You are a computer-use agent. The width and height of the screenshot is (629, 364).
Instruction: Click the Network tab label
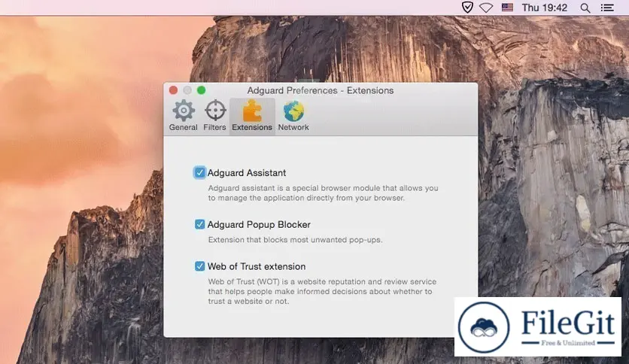(293, 127)
